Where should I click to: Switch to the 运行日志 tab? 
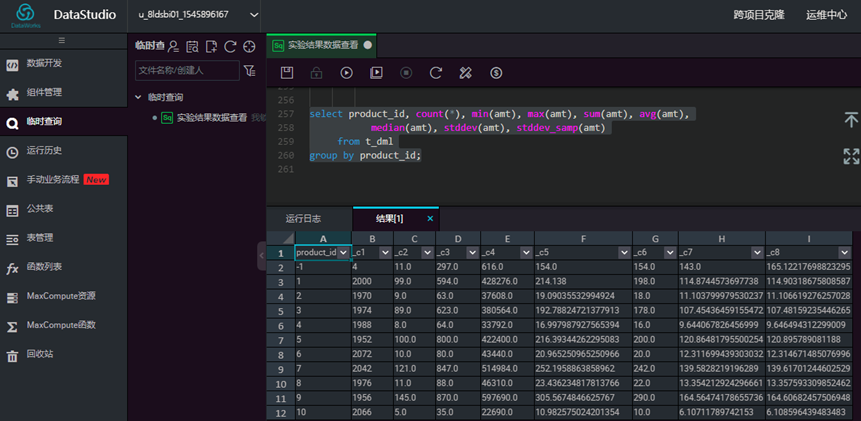point(304,218)
